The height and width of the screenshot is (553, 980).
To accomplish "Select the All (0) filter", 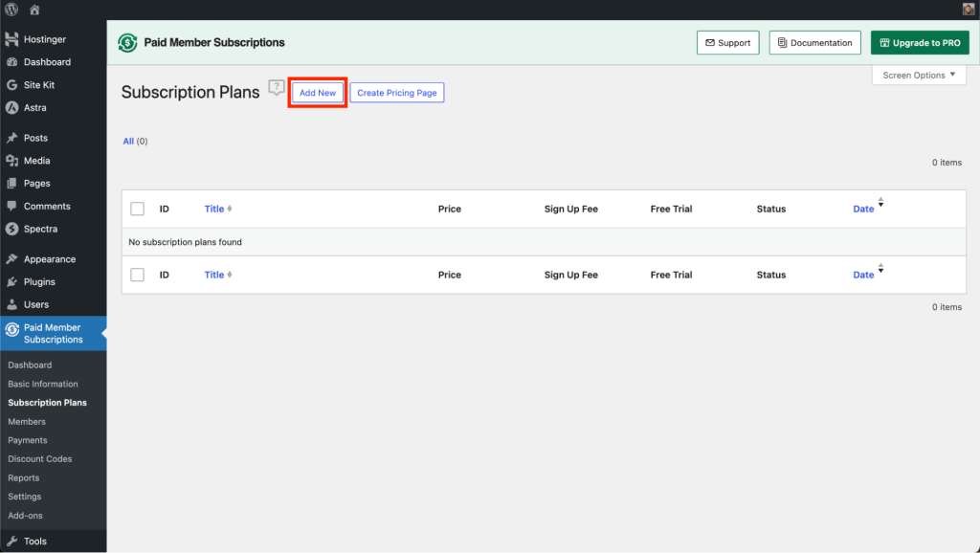I will [128, 141].
